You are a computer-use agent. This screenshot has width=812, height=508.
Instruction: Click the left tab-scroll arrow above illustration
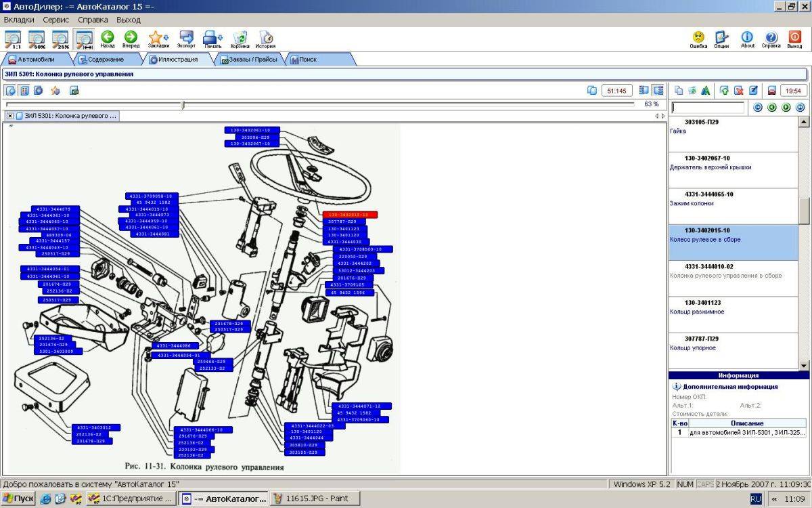[656, 116]
